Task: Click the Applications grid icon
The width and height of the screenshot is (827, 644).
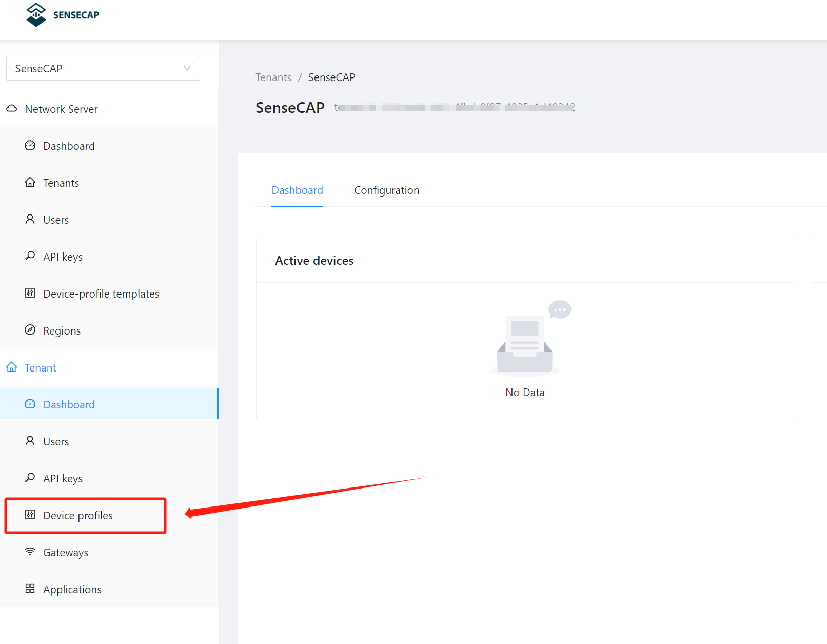Action: (x=30, y=589)
